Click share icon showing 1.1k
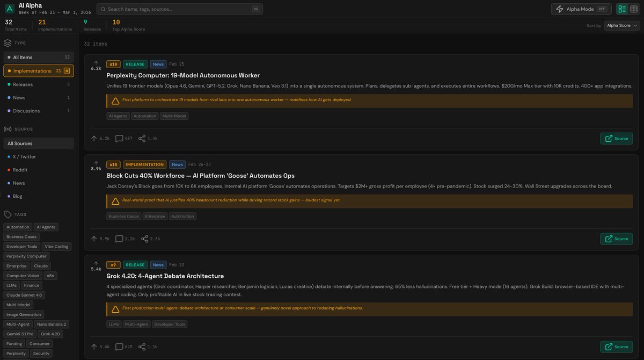The height and width of the screenshot is (360, 644). click(x=142, y=347)
